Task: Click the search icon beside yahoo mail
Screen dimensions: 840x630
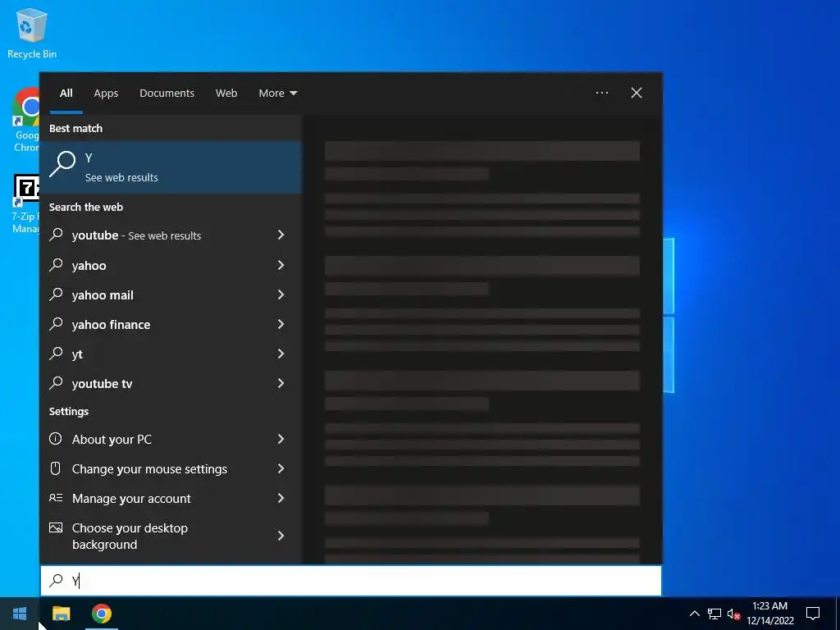Action: point(57,294)
